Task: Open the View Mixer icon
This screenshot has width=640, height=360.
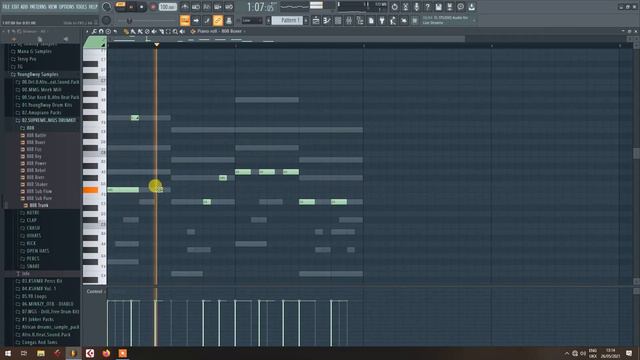Action: [x=349, y=20]
